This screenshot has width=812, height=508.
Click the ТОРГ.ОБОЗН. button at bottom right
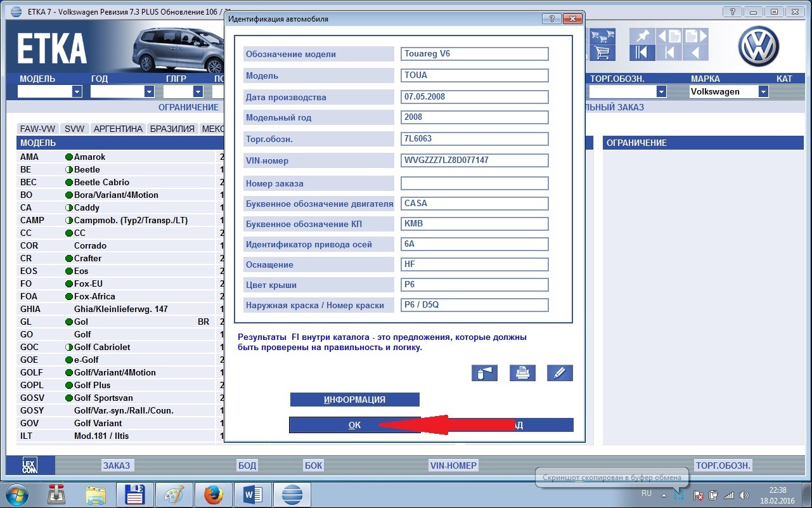pos(723,466)
